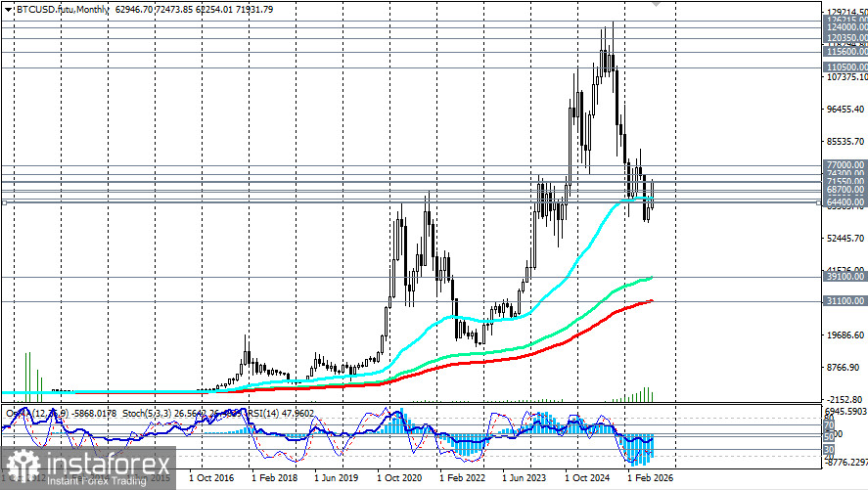Click the close price value 71931.79
The image size is (868, 490).
pos(254,10)
